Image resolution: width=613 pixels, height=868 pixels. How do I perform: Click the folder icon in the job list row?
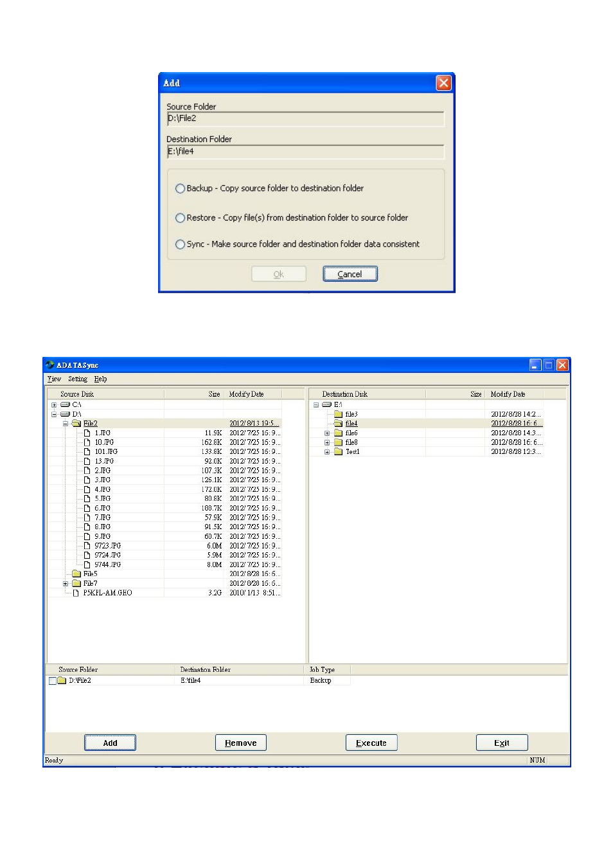point(62,680)
